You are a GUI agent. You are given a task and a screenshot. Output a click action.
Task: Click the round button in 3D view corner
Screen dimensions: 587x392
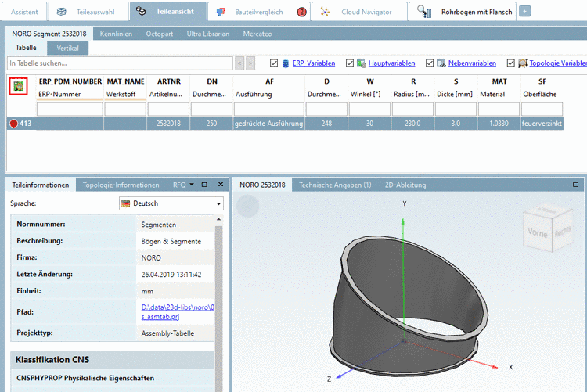pyautogui.click(x=248, y=206)
